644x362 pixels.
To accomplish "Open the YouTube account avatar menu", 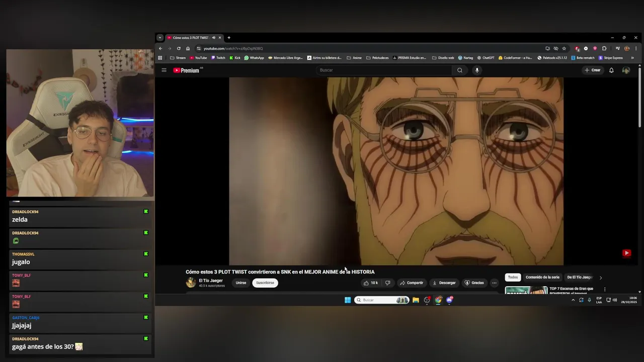I will (626, 70).
